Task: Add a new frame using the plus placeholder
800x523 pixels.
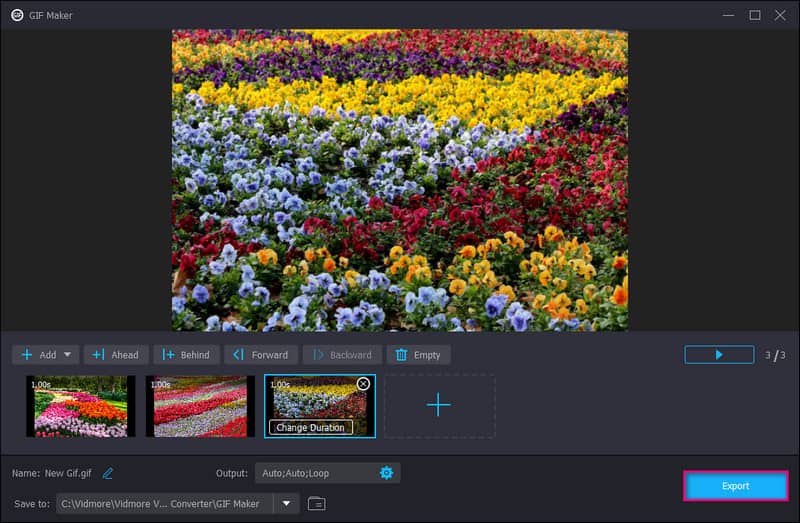Action: pos(438,406)
